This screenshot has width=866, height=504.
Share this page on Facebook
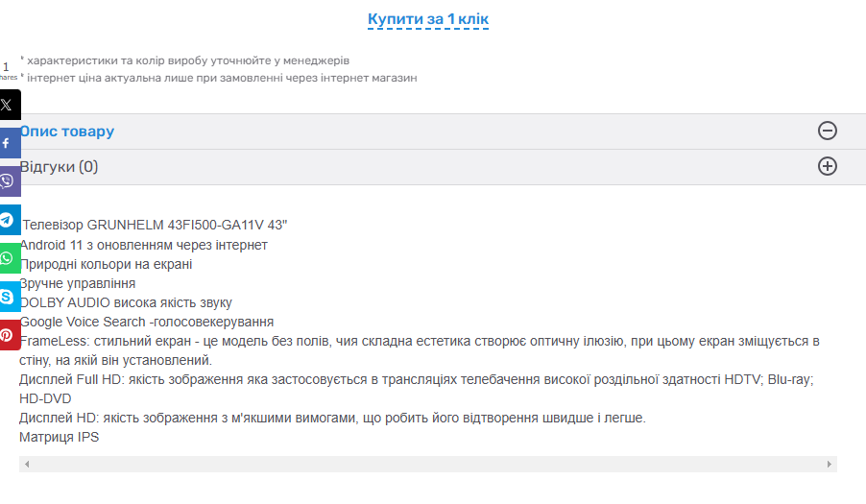[8, 143]
